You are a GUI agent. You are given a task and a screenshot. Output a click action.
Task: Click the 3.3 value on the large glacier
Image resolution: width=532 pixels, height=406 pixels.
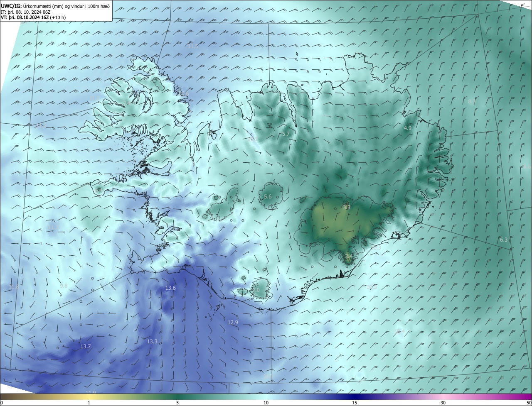[x=347, y=207]
